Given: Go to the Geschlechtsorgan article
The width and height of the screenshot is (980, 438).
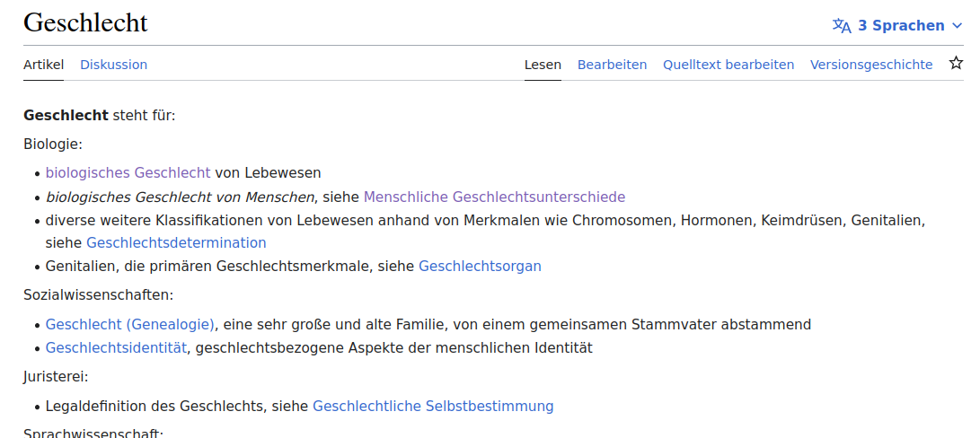Looking at the screenshot, I should pos(480,266).
